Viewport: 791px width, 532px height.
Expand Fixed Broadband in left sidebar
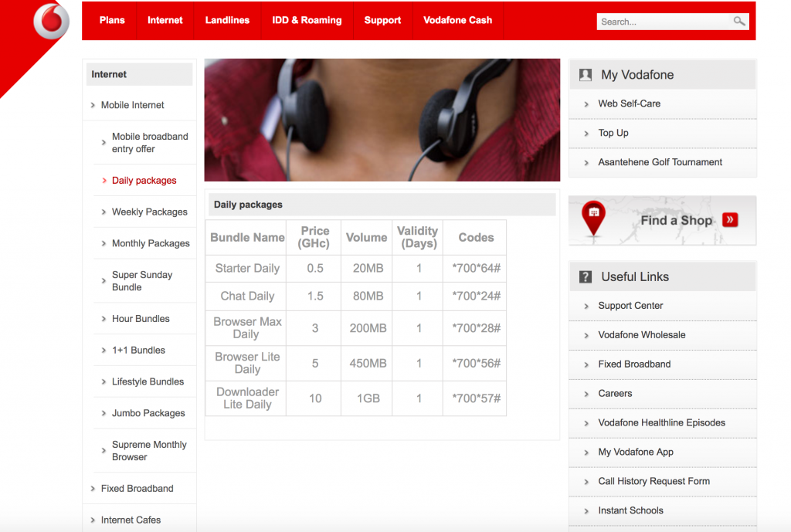pyautogui.click(x=137, y=488)
